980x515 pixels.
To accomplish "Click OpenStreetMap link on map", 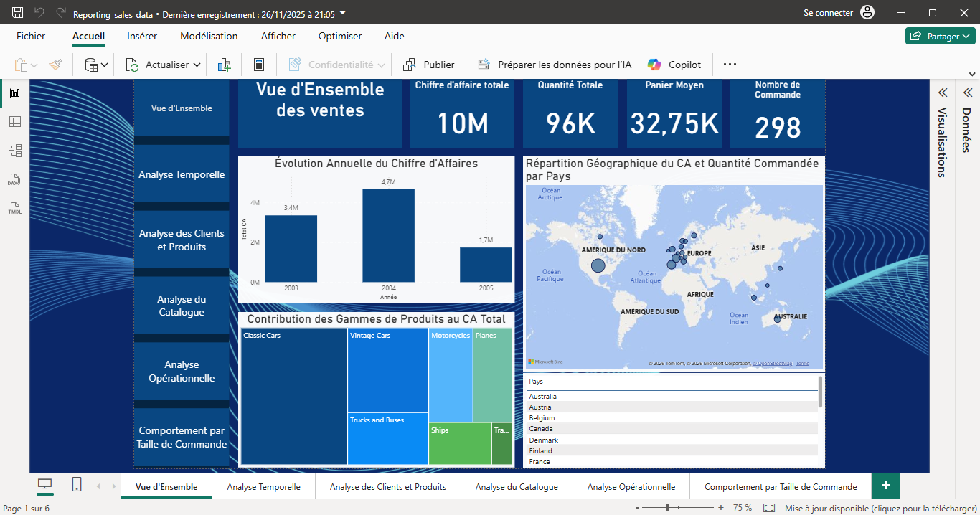I will pos(772,364).
